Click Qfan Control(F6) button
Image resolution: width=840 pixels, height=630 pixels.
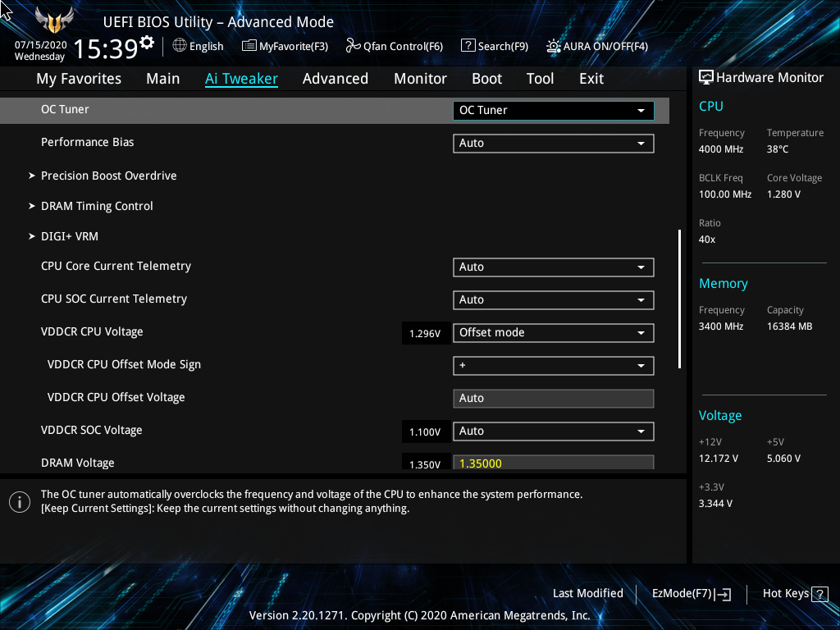point(395,46)
